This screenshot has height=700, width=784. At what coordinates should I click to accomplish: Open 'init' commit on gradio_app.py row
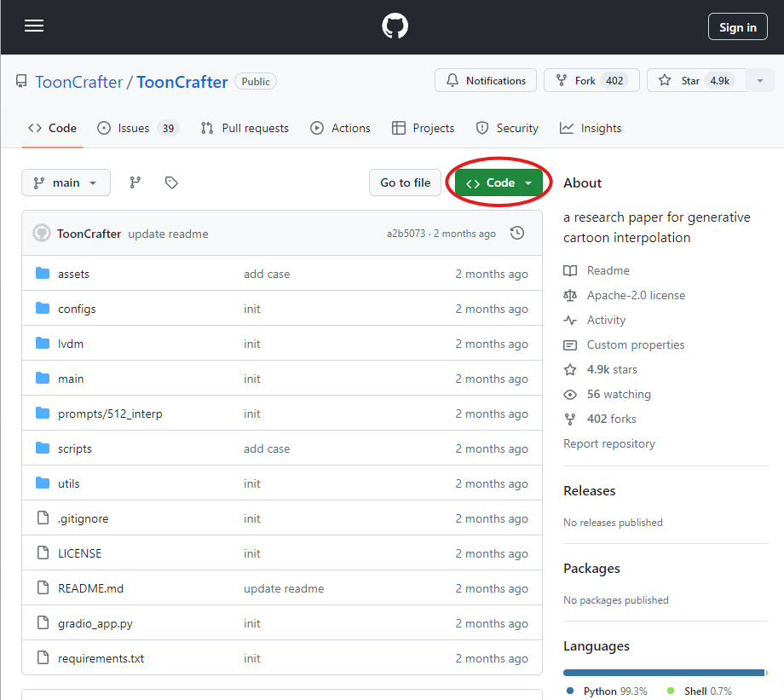point(252,623)
